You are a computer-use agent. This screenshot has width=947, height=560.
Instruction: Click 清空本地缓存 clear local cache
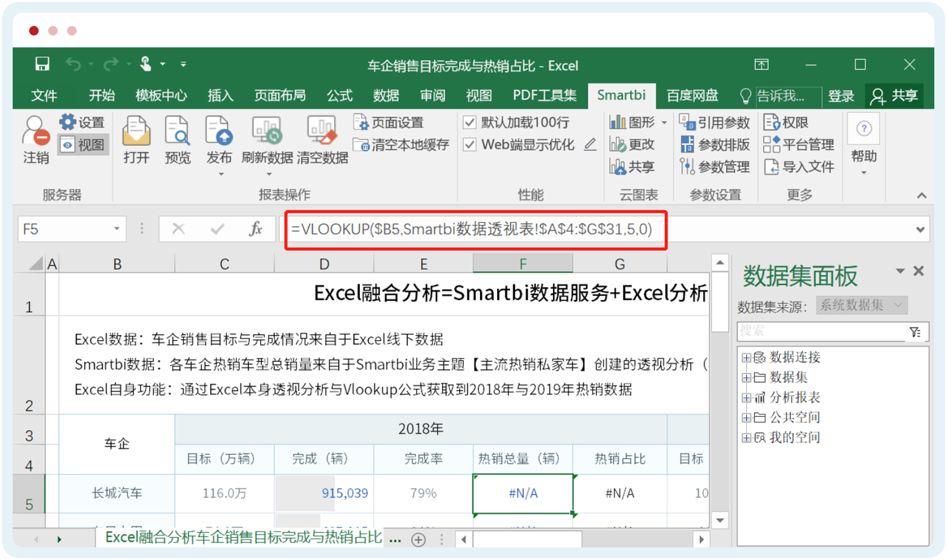(401, 145)
